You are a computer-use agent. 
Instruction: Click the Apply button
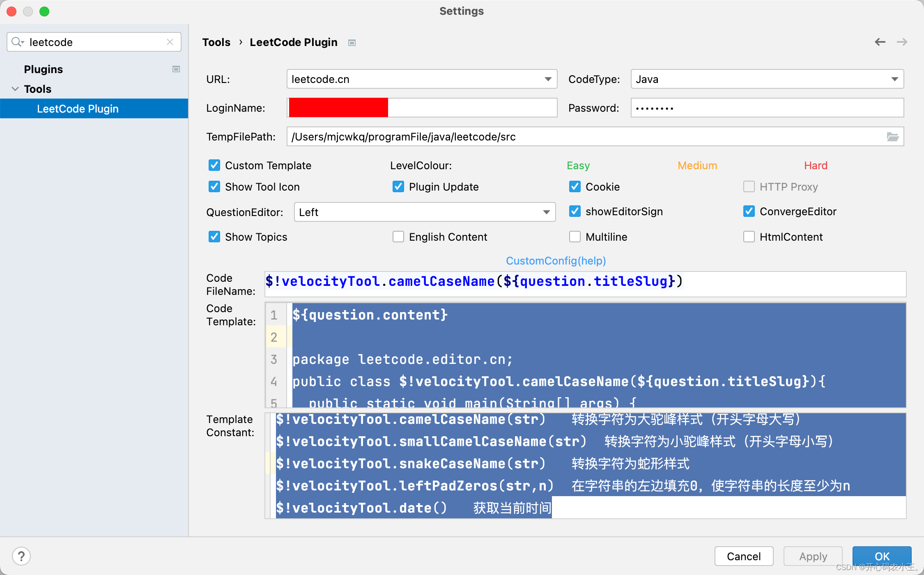coord(813,556)
